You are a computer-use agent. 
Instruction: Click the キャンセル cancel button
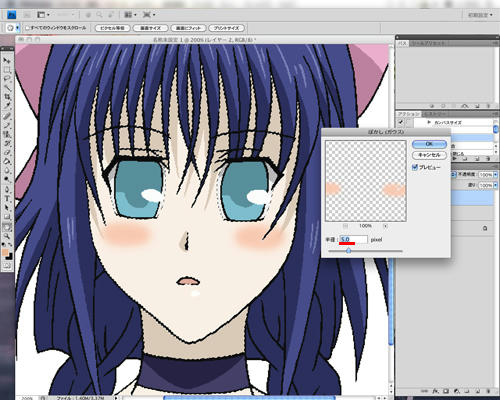[x=429, y=155]
